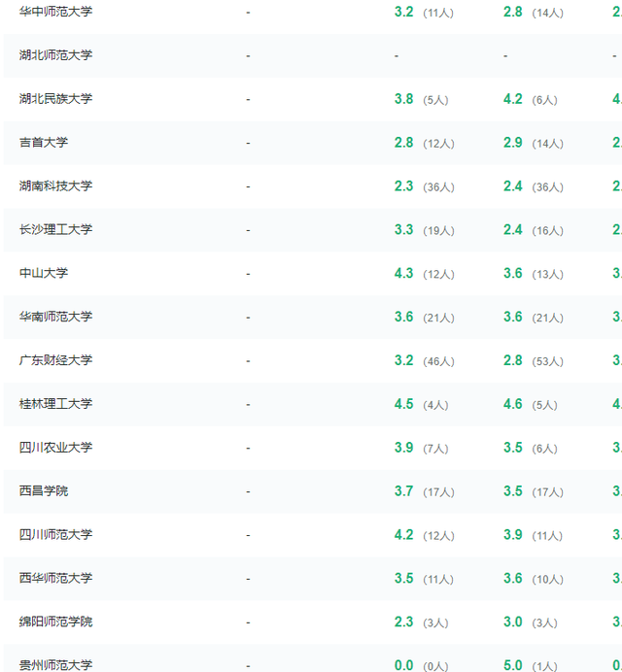Click on 绵阳师范学院 in the list
622x672 pixels.
click(55, 622)
